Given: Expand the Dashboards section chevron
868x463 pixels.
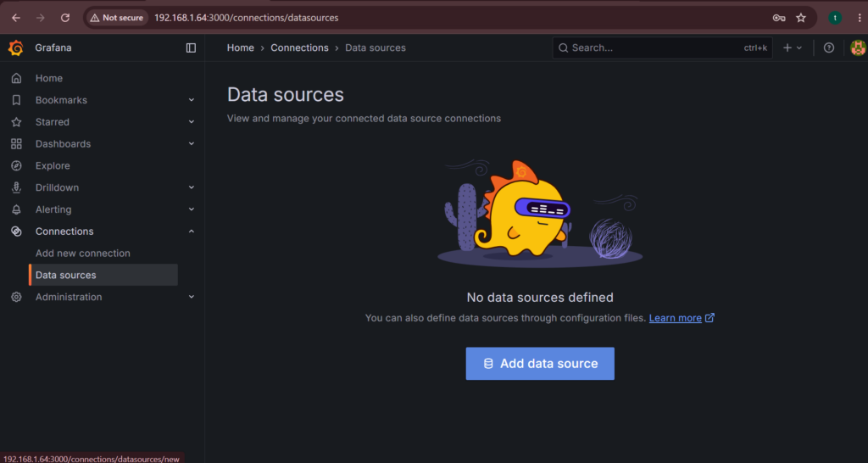Looking at the screenshot, I should tap(192, 144).
